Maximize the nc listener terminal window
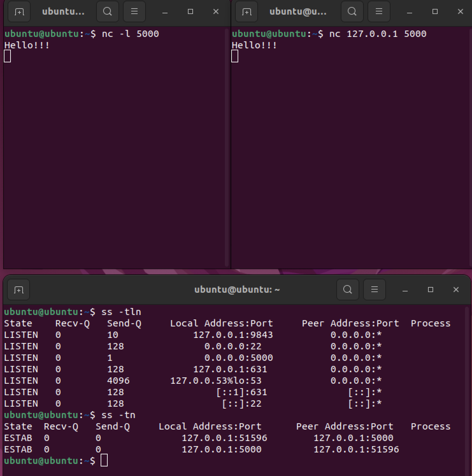472x476 pixels. [x=190, y=12]
